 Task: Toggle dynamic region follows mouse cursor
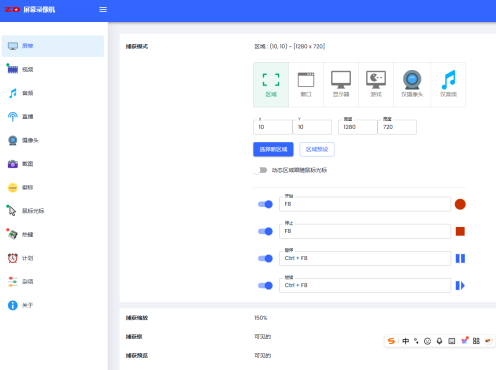pyautogui.click(x=260, y=170)
